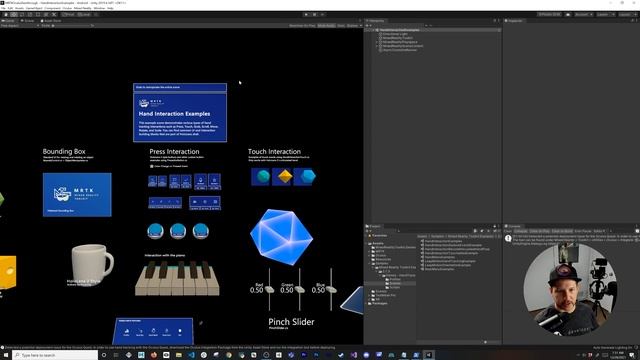Screen dimensions: 640x360
Task: Click the Step frame button
Action: pyautogui.click(x=322, y=15)
